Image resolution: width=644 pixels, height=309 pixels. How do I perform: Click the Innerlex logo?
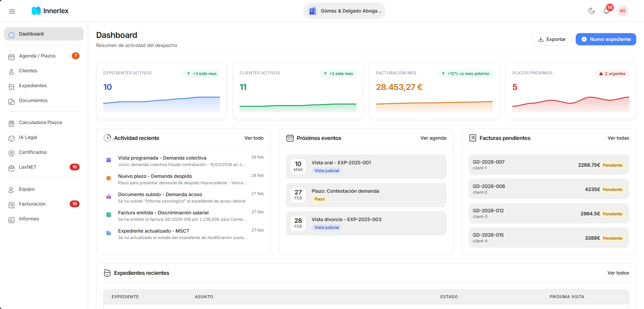(x=50, y=11)
